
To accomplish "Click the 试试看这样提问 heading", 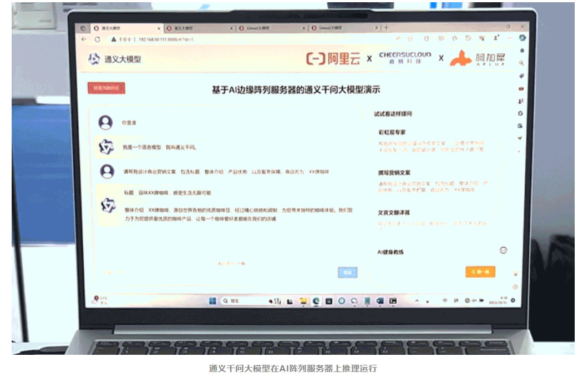I will click(393, 114).
